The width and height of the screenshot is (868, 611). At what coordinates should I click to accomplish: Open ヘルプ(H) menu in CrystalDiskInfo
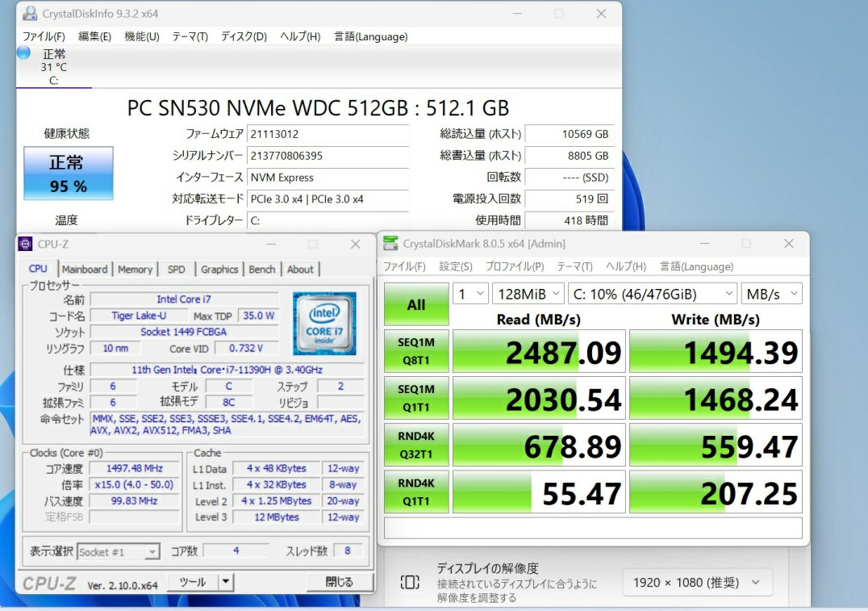tap(300, 36)
